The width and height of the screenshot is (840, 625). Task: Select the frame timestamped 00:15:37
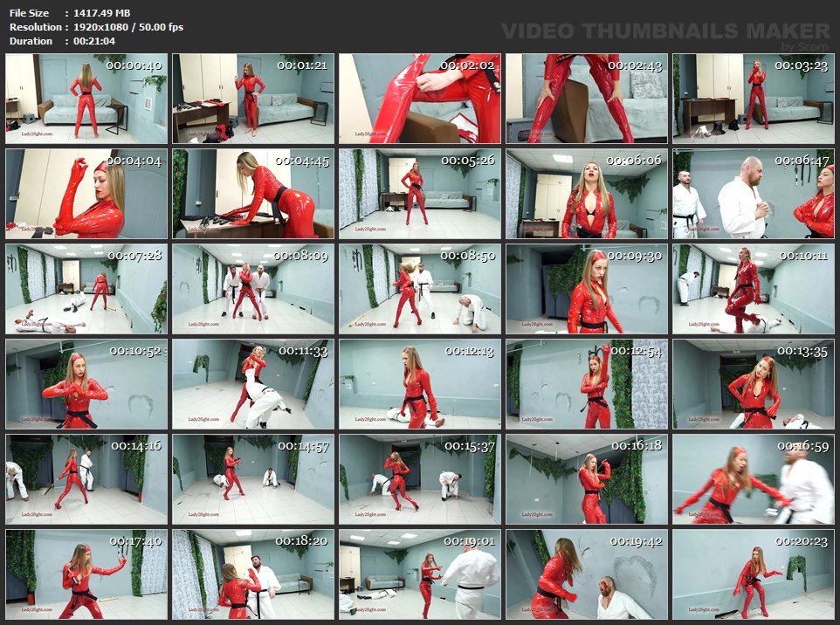pos(420,479)
